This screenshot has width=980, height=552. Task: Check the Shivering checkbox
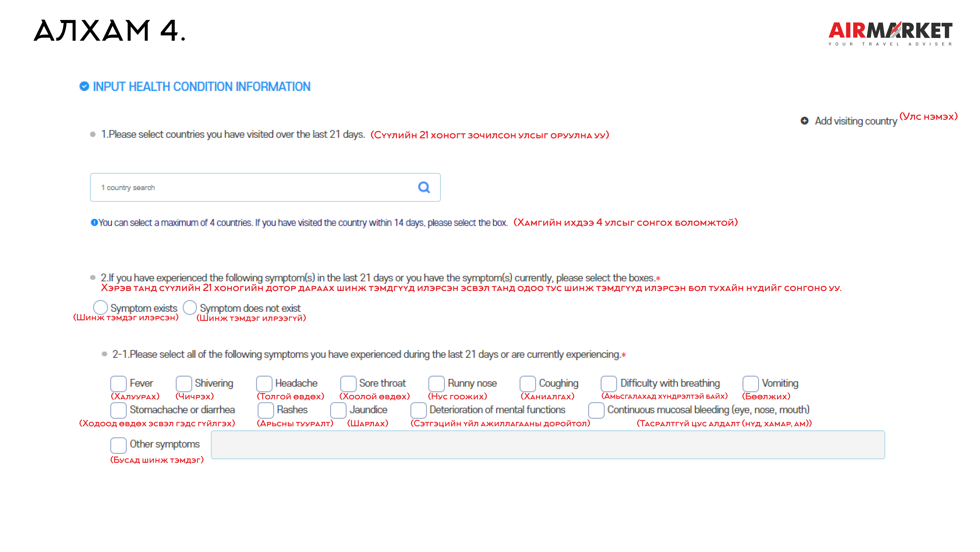[x=184, y=384]
